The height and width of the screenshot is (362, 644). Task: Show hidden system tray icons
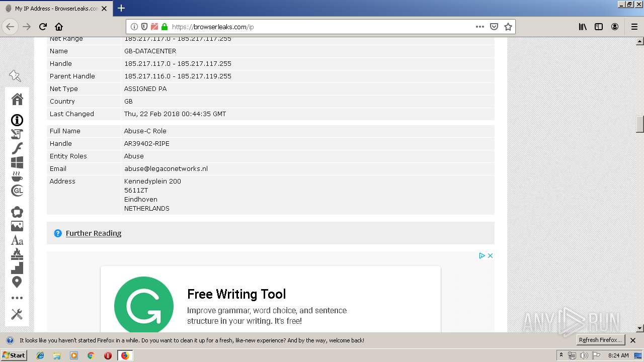pyautogui.click(x=561, y=355)
